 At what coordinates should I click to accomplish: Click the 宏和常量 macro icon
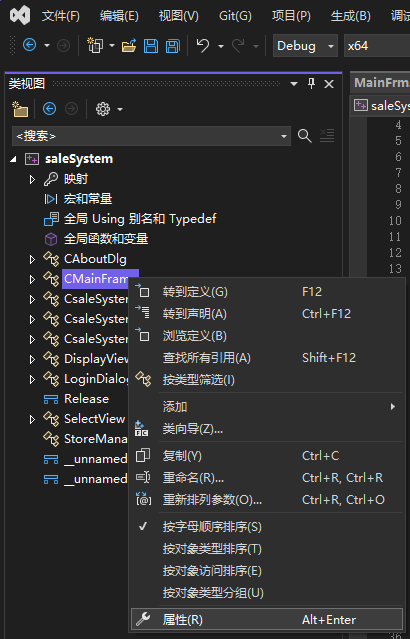[x=51, y=199]
